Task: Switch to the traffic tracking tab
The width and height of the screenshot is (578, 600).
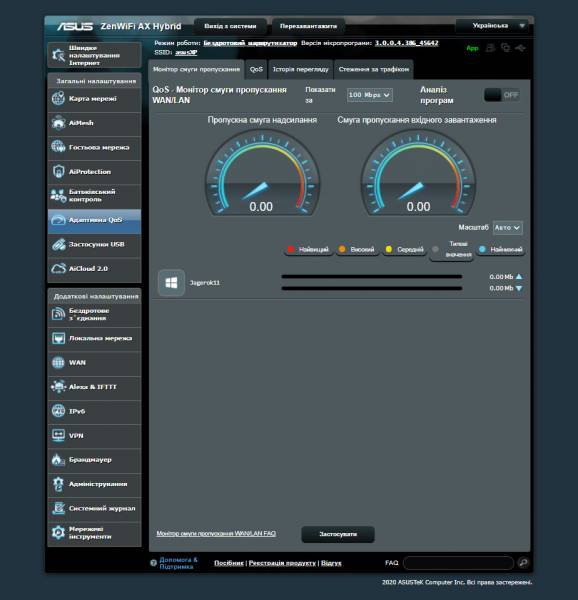Action: click(x=374, y=70)
